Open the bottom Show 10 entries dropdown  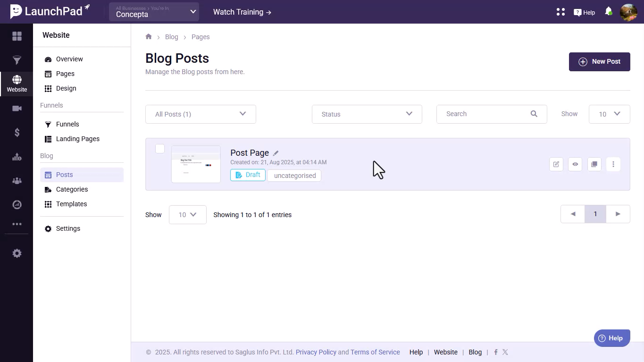coord(187,215)
